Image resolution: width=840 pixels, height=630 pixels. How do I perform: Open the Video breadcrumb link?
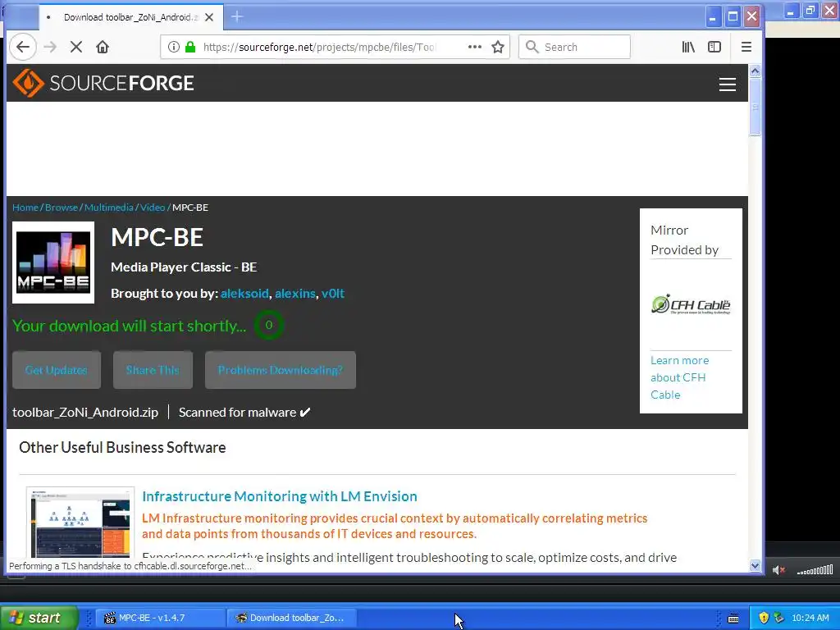(x=153, y=208)
